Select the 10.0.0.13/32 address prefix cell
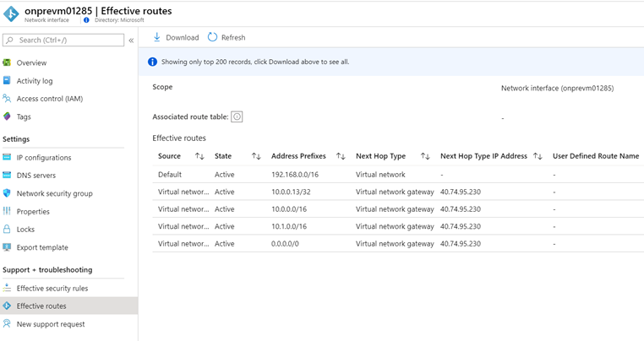Screen dimensions: 644x341 pos(291,192)
